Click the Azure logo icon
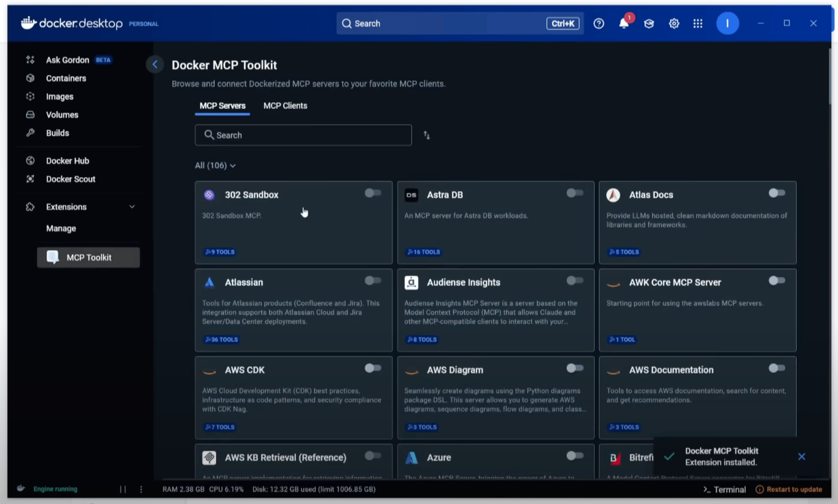 click(x=412, y=457)
